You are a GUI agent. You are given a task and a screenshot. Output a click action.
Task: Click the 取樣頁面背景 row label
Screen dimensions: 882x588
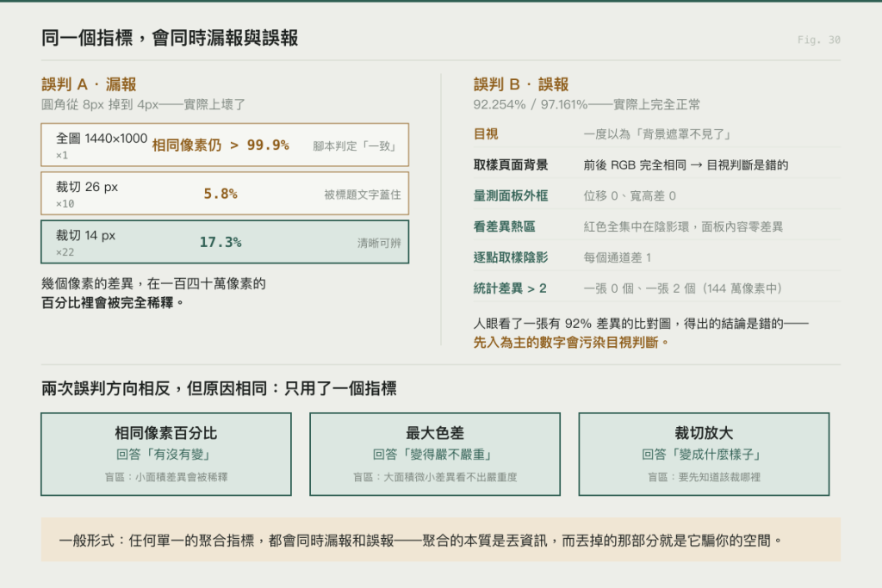tap(511, 164)
